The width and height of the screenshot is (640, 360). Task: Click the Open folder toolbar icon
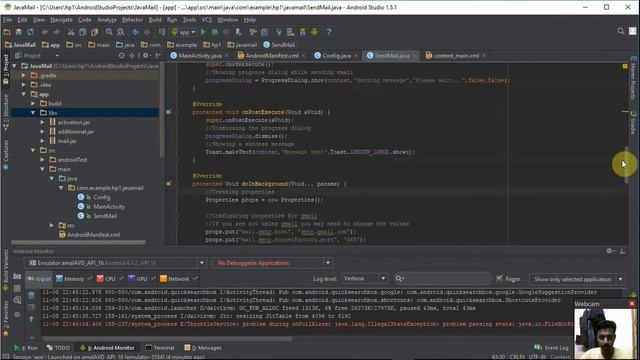7,32
